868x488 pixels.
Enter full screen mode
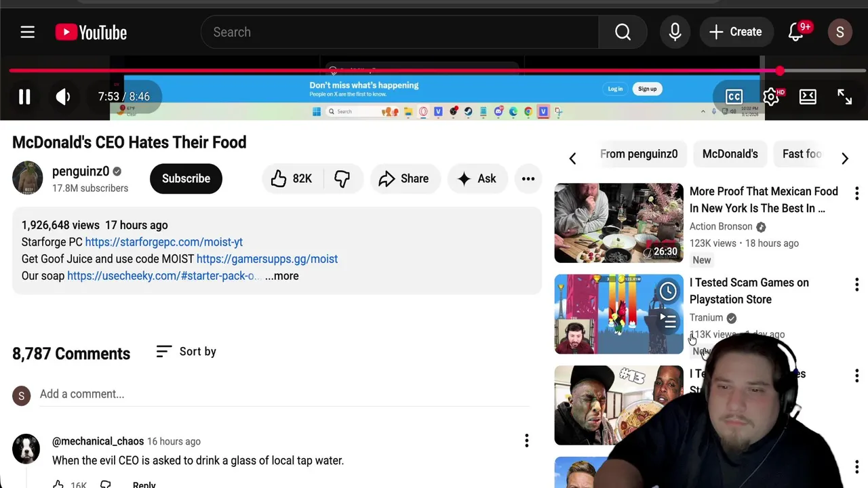(x=844, y=96)
